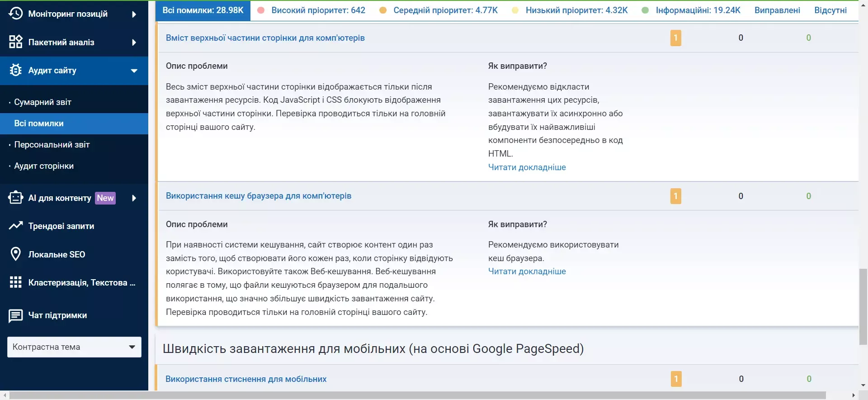Viewport: 868px width, 400px height.
Task: Click the green 0 in Вміст верхньої частини row
Action: (809, 38)
